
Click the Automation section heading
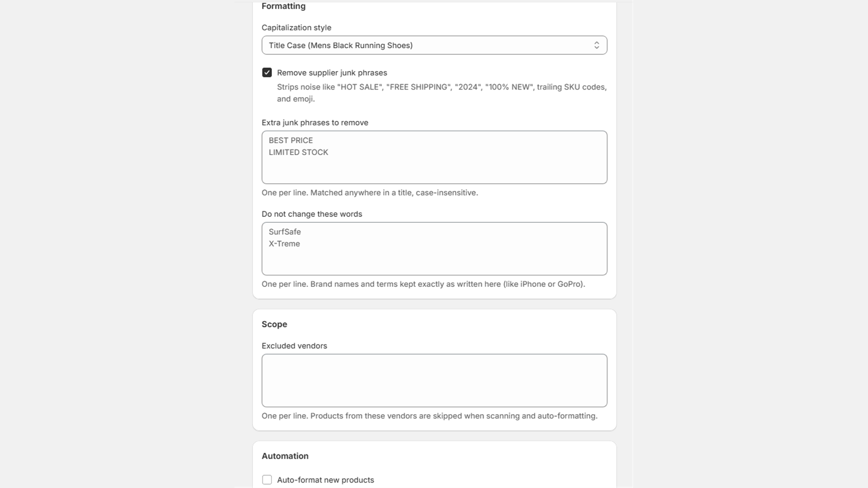(x=285, y=456)
